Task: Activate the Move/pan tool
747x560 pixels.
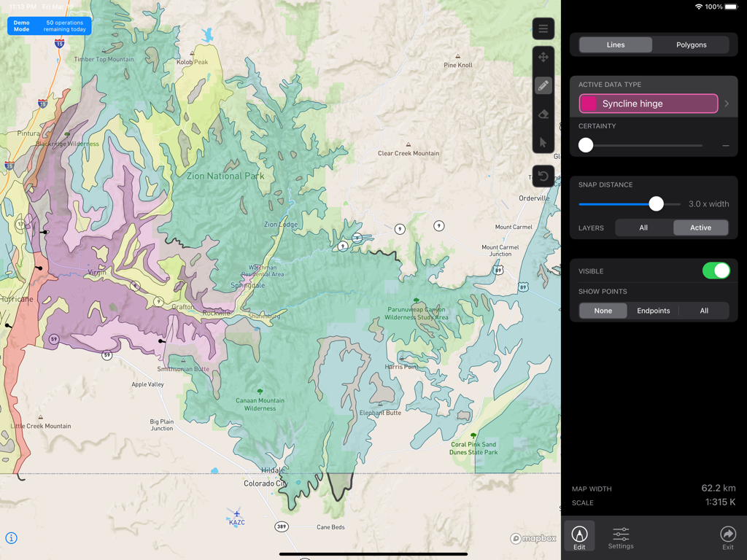Action: [543, 57]
